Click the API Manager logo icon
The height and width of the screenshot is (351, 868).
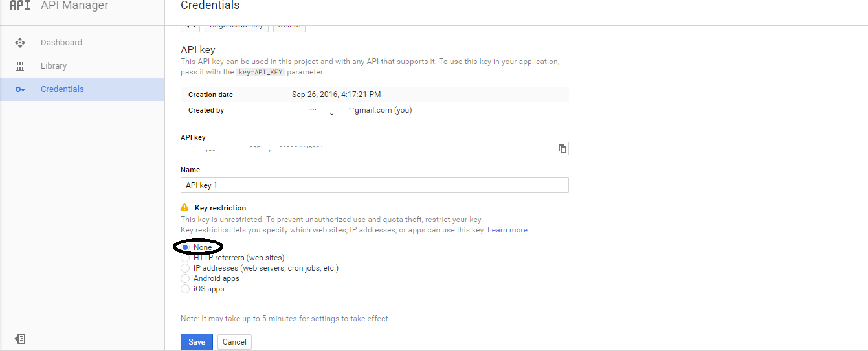coord(20,5)
